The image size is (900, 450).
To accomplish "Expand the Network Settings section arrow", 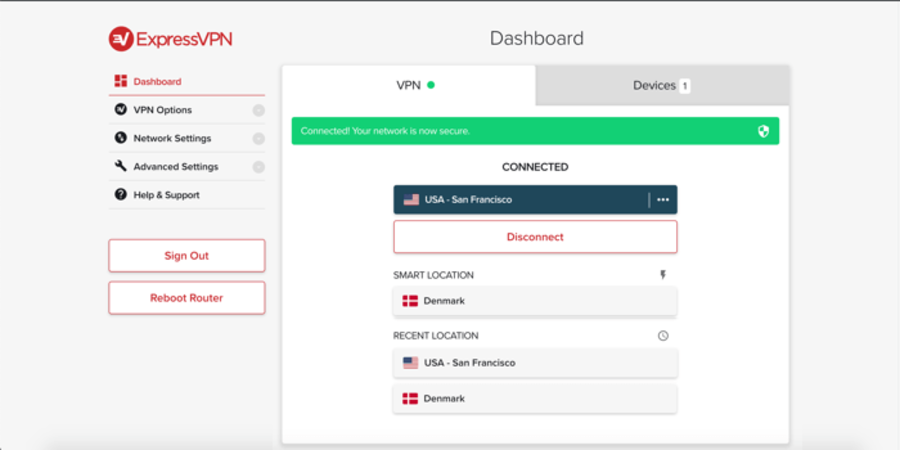I will click(x=258, y=139).
